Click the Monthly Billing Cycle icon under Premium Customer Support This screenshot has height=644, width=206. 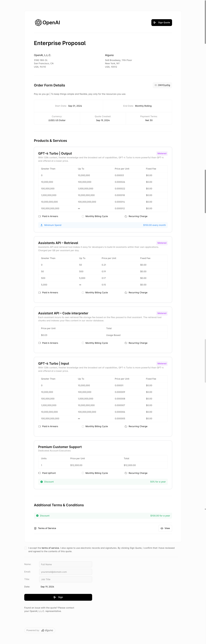(x=83, y=473)
